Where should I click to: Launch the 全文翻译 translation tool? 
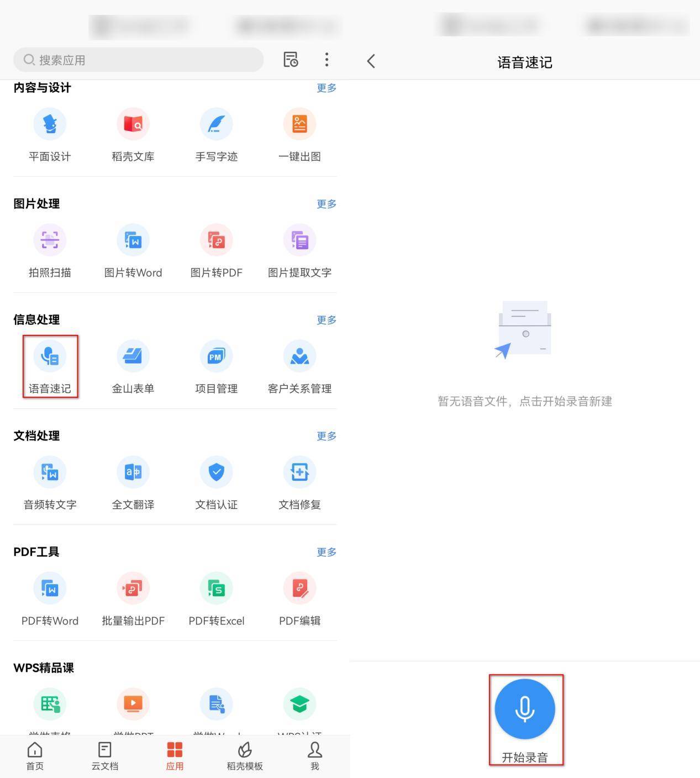pyautogui.click(x=133, y=472)
